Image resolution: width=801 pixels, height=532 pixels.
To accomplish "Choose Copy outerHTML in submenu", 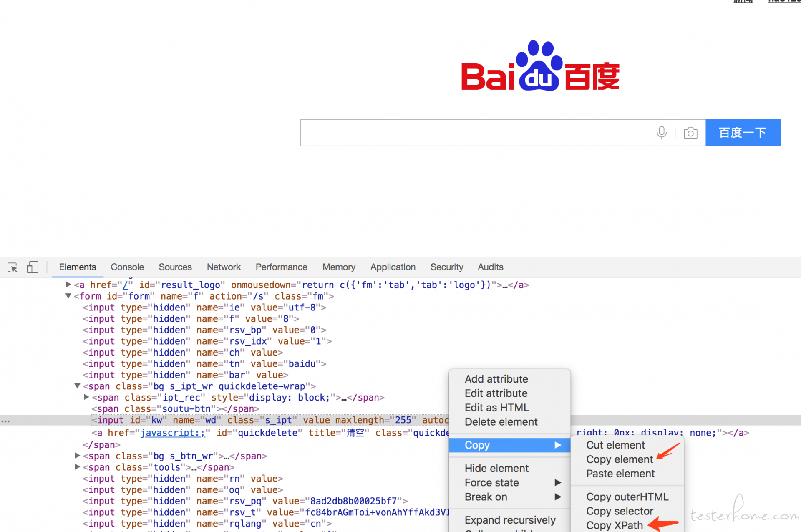I will tap(627, 497).
